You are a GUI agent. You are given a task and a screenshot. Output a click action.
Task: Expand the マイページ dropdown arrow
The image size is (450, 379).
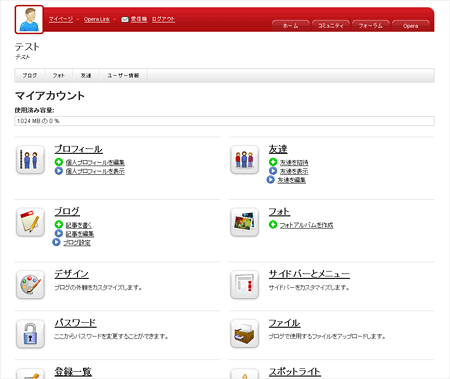point(78,19)
